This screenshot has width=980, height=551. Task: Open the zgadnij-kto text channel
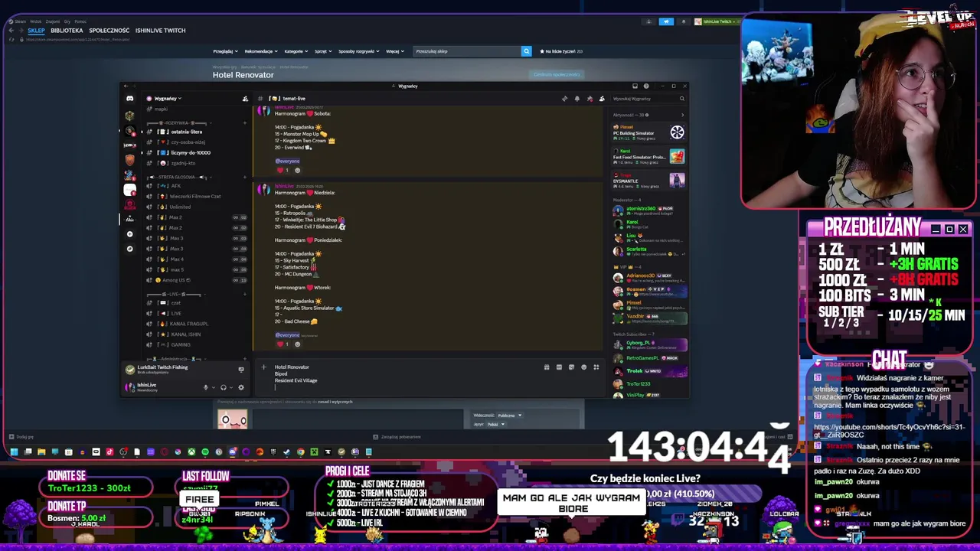click(182, 163)
